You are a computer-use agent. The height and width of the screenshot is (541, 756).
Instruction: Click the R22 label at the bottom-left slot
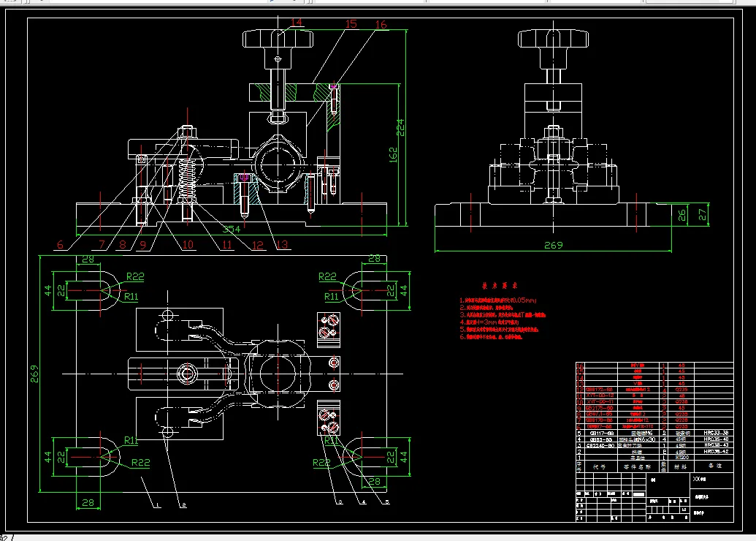point(140,462)
